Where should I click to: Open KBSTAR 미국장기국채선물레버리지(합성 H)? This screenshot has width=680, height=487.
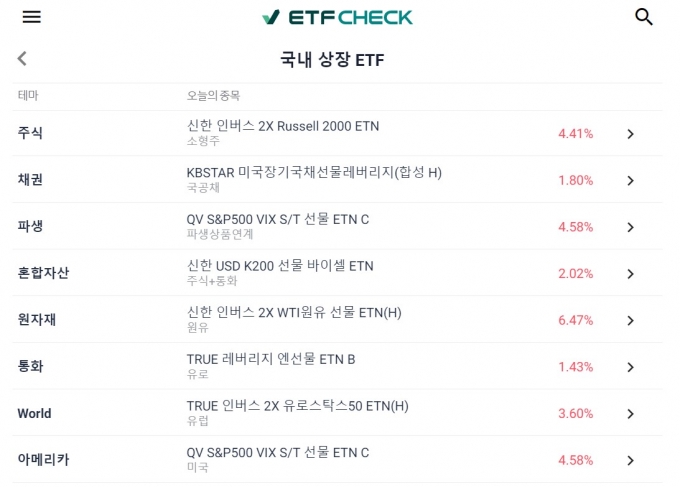(x=314, y=173)
